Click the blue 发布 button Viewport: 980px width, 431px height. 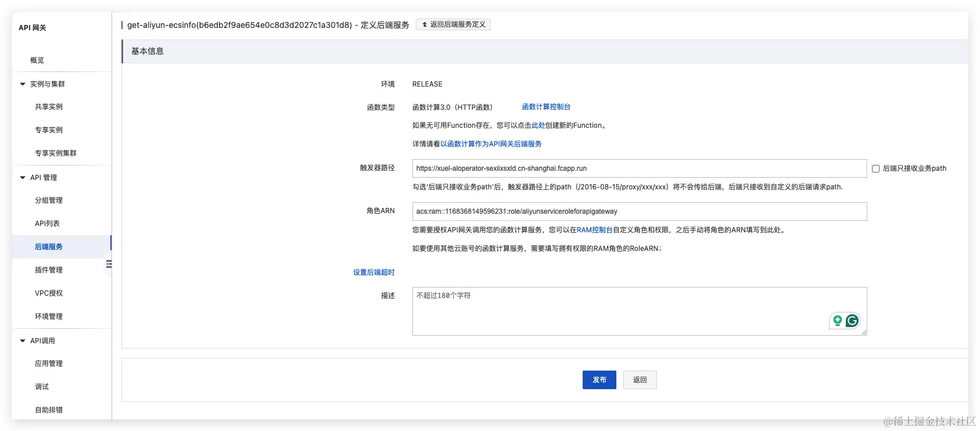click(x=600, y=380)
